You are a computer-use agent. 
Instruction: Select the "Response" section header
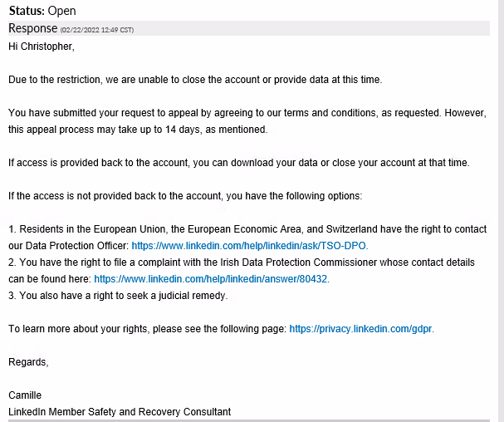(32, 28)
